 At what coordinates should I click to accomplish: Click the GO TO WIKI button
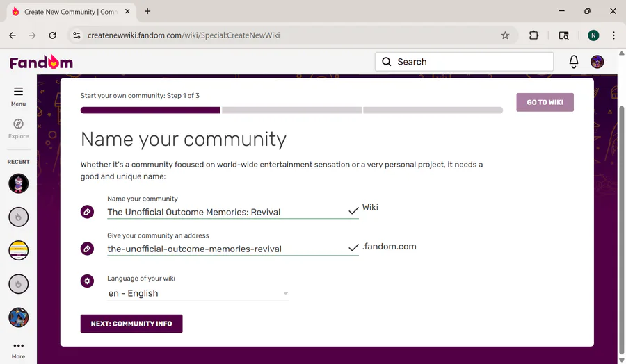point(545,103)
